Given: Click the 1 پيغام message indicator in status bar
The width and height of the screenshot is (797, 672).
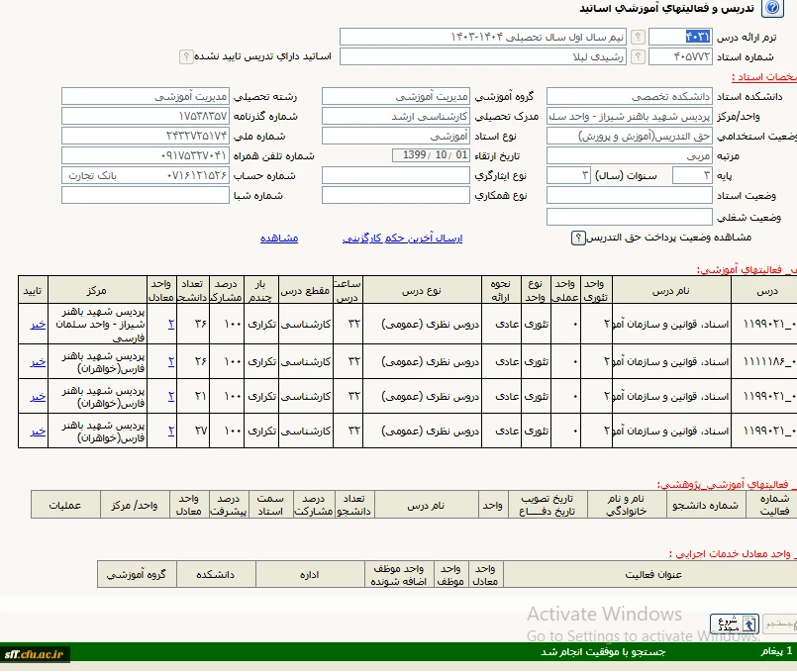Looking at the screenshot, I should tap(776, 652).
